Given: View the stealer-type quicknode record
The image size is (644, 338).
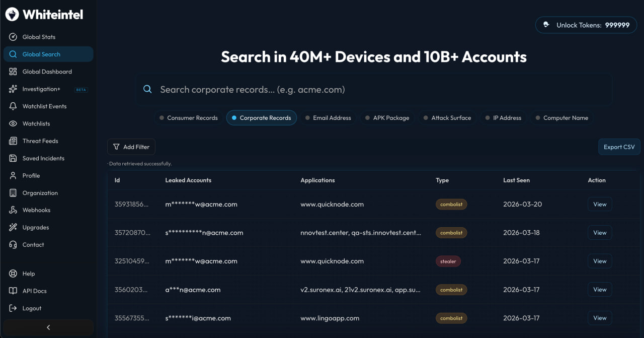Looking at the screenshot, I should click(600, 261).
